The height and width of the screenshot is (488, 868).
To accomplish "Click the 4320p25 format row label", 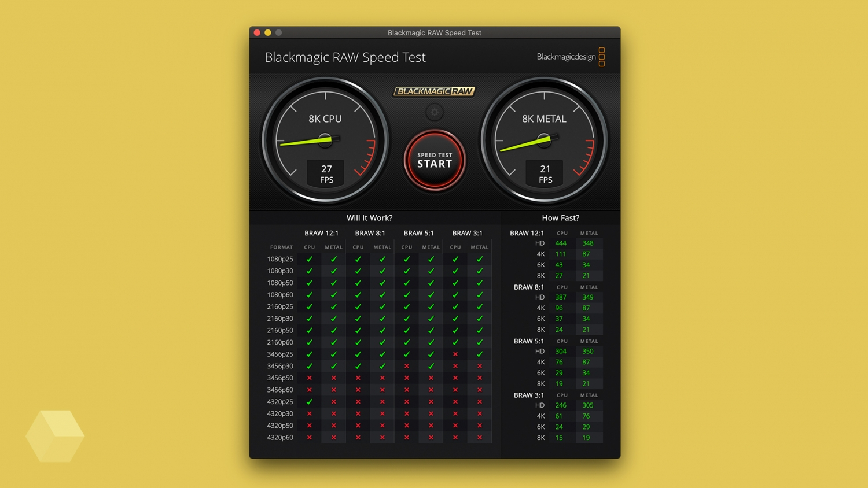I will (x=280, y=402).
